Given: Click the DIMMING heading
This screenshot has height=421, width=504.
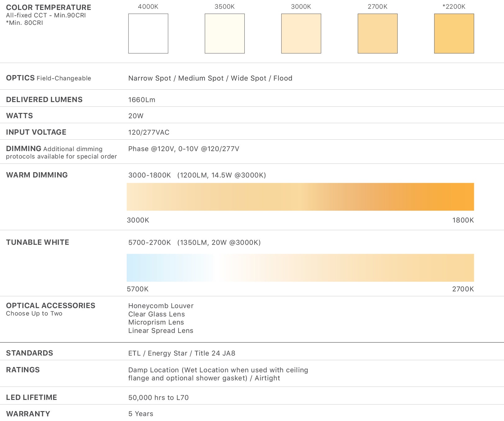Looking at the screenshot, I should (24, 149).
